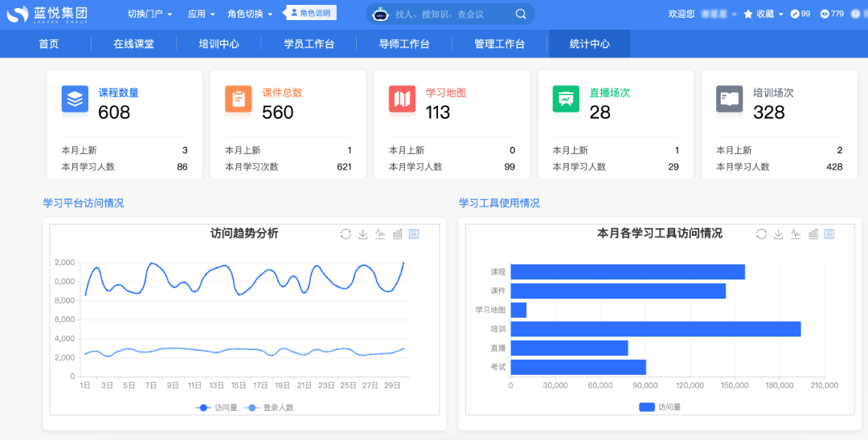Click the robot assistant icon in search bar
868x440 pixels.
point(380,14)
